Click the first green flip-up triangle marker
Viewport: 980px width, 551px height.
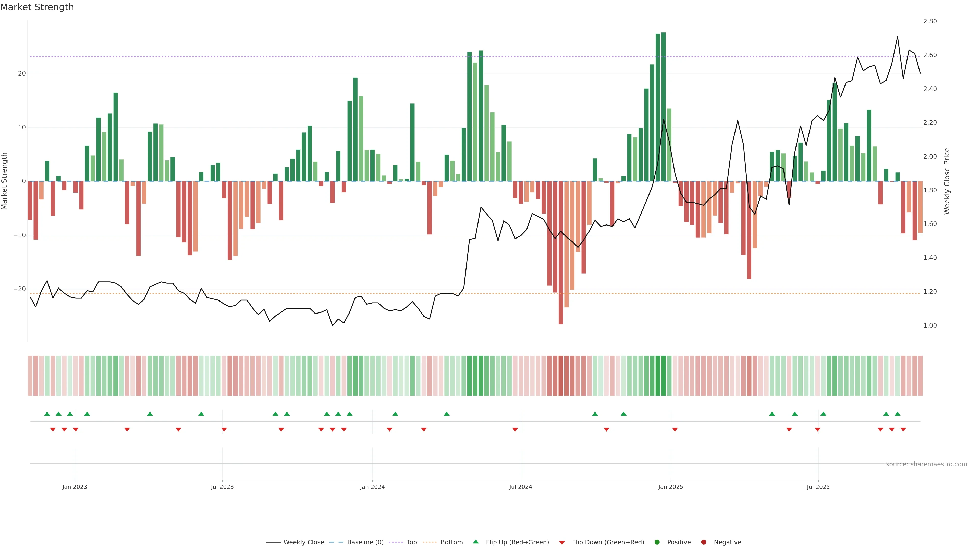[x=47, y=414]
